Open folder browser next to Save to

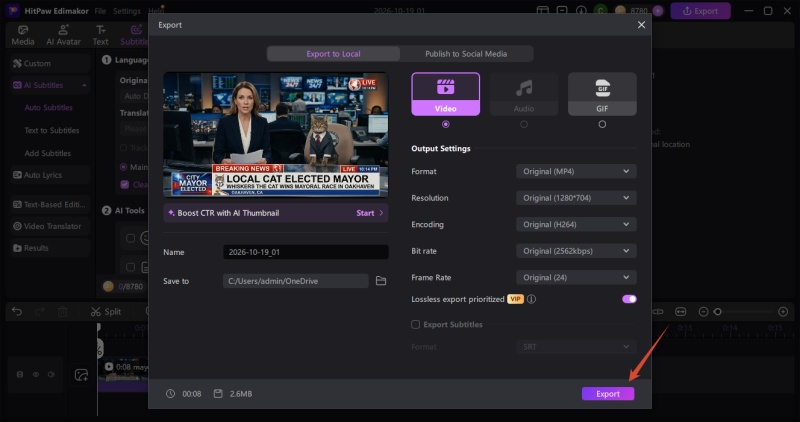click(381, 281)
